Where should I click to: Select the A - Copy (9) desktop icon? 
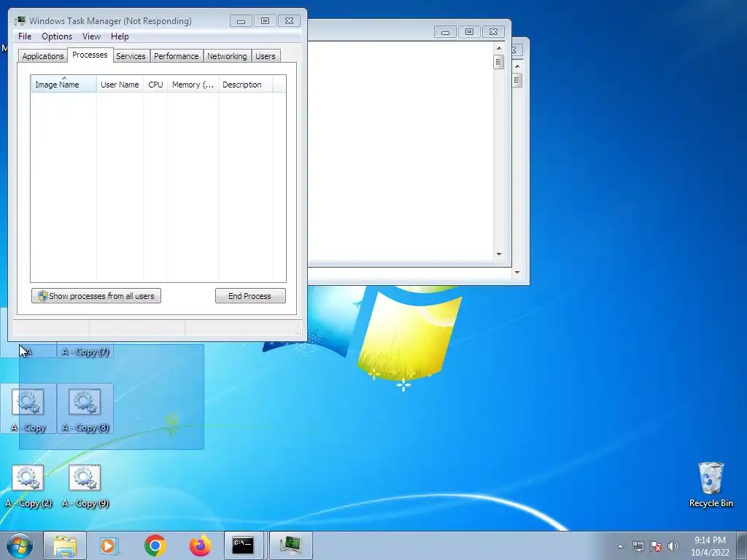click(85, 486)
